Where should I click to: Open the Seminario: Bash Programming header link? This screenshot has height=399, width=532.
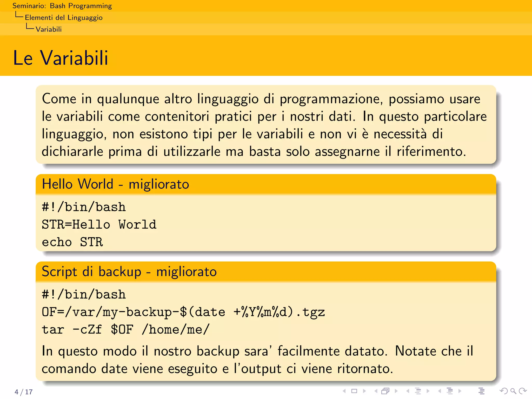[x=62, y=6]
